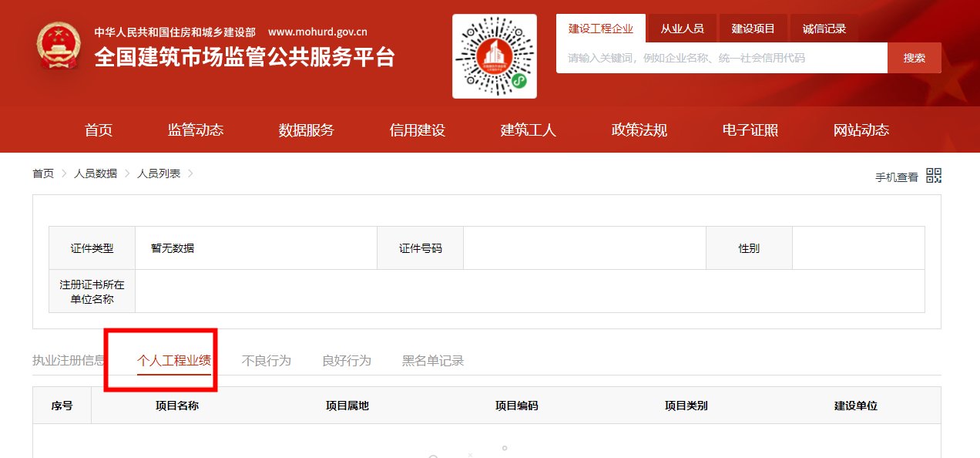Select the 建设项目 search tab

753,28
